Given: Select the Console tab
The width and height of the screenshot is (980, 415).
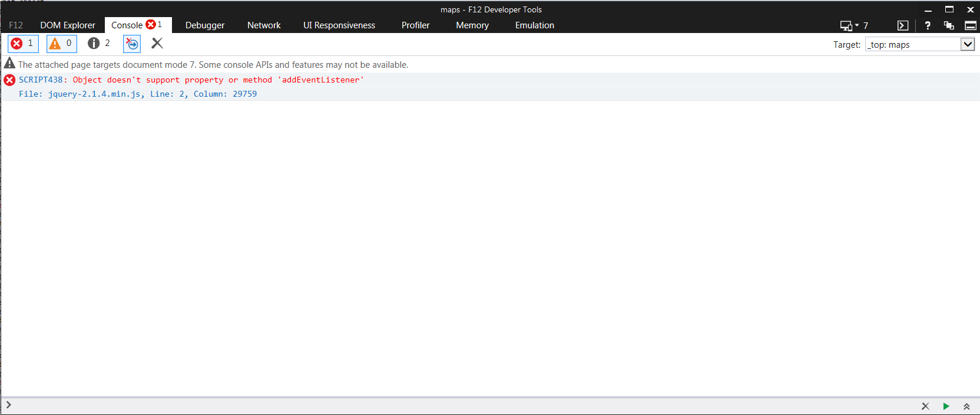Looking at the screenshot, I should coord(138,25).
